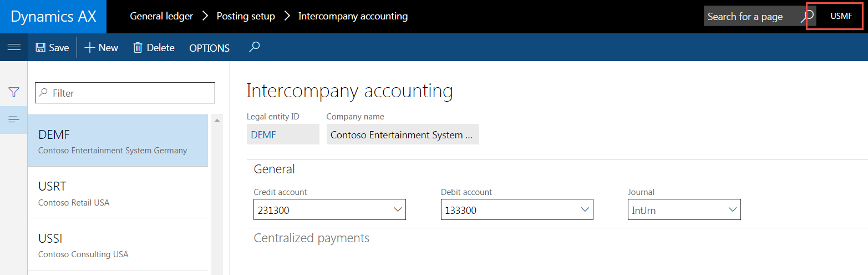Navigate to General ledger breadcrumb
The image size is (868, 275).
(x=161, y=16)
